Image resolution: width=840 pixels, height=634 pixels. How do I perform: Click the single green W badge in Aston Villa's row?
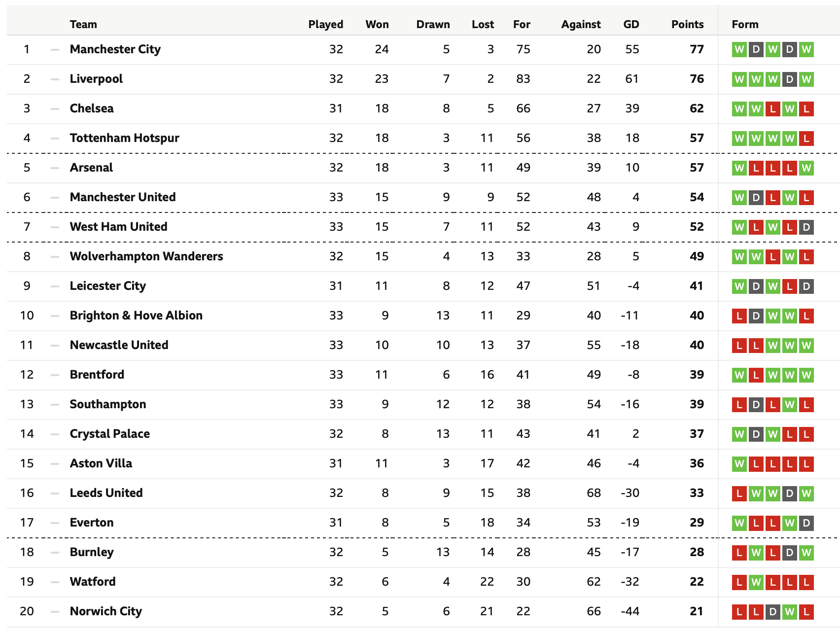pyautogui.click(x=739, y=463)
